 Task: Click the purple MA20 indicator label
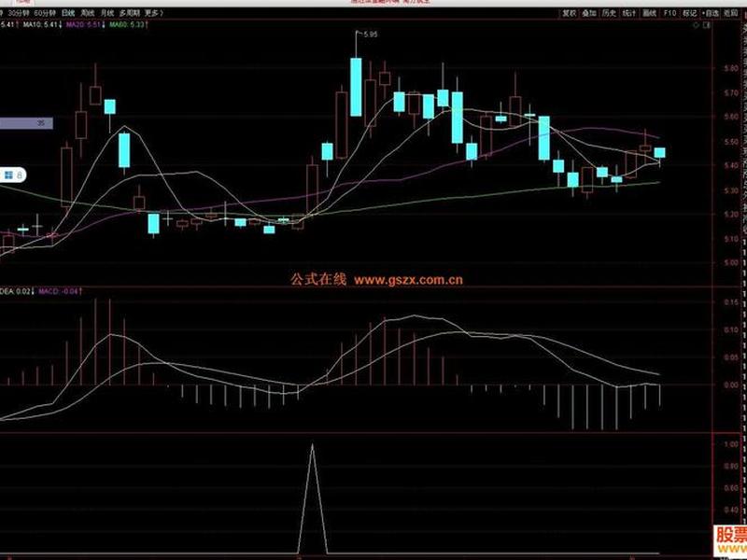tap(84, 24)
